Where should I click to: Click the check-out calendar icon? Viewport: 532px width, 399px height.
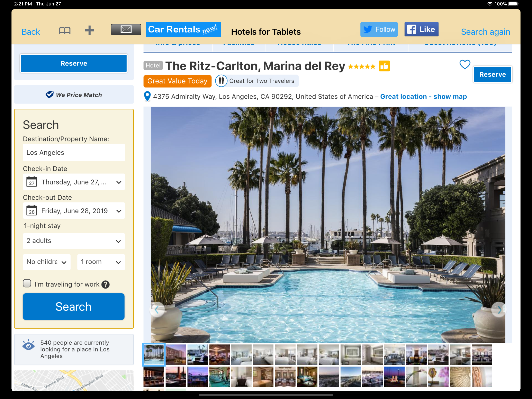click(32, 211)
